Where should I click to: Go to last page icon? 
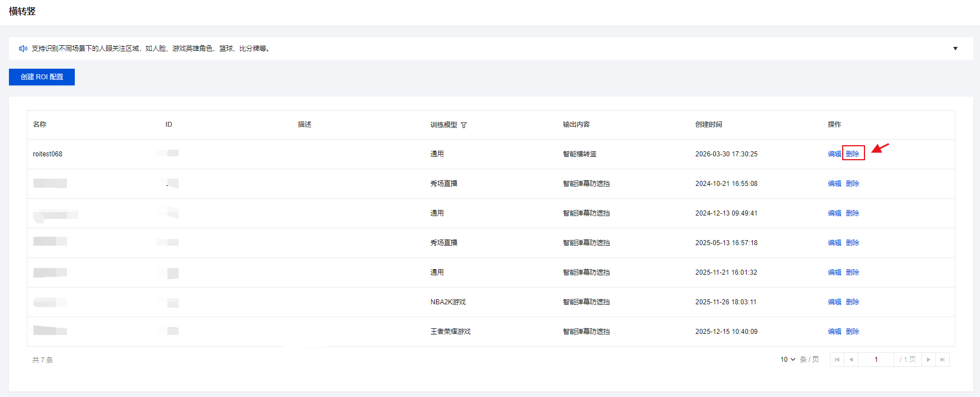pyautogui.click(x=943, y=360)
